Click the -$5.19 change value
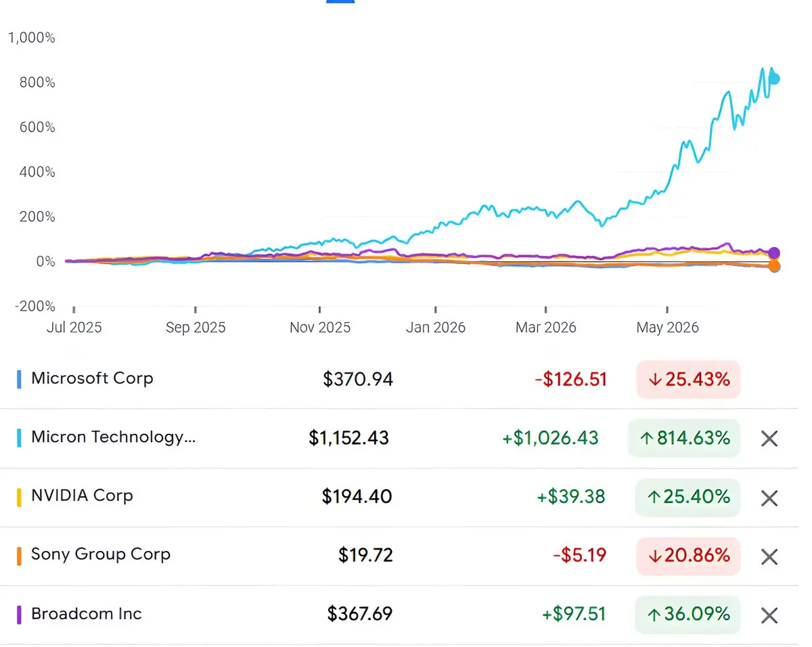 pyautogui.click(x=580, y=556)
